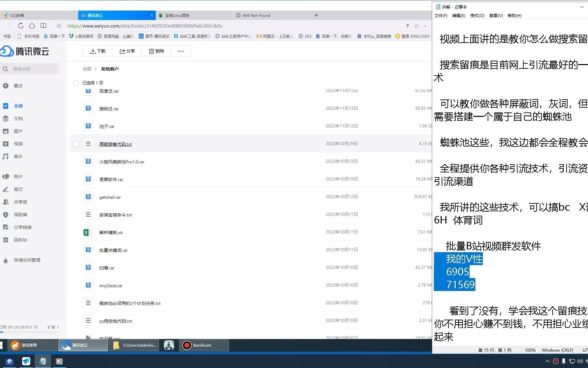The image size is (588, 368).
Task: Open 共享组 (Shared groups) in sidebar
Action: (x=20, y=202)
